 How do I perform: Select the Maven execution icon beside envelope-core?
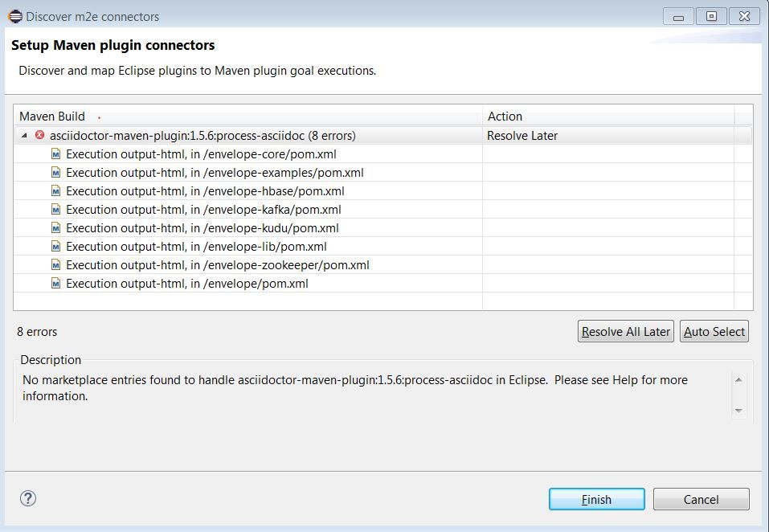(55, 154)
